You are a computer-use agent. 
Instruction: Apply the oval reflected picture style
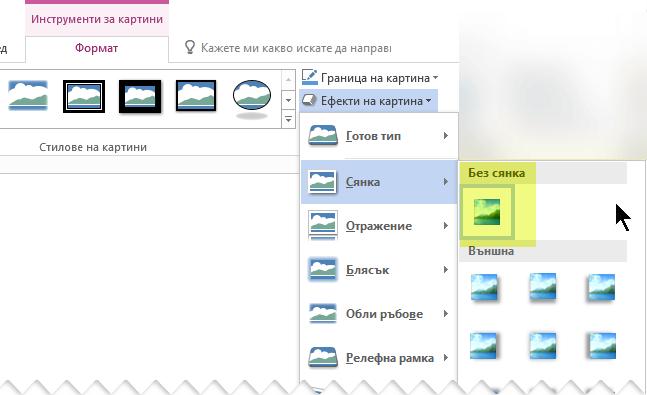tap(252, 99)
